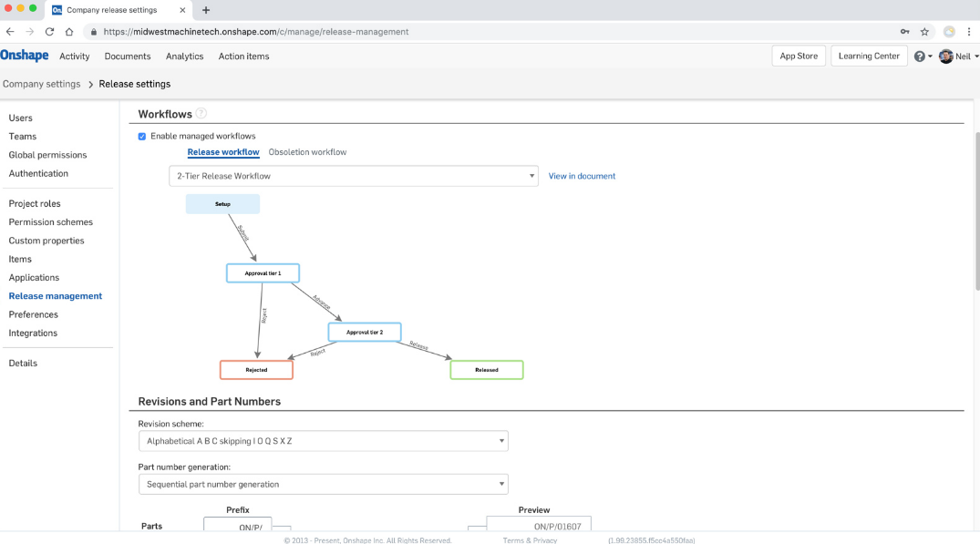Screen dimensions: 980x544
Task: Go to Permission schemes in the sidebar
Action: [x=51, y=222]
